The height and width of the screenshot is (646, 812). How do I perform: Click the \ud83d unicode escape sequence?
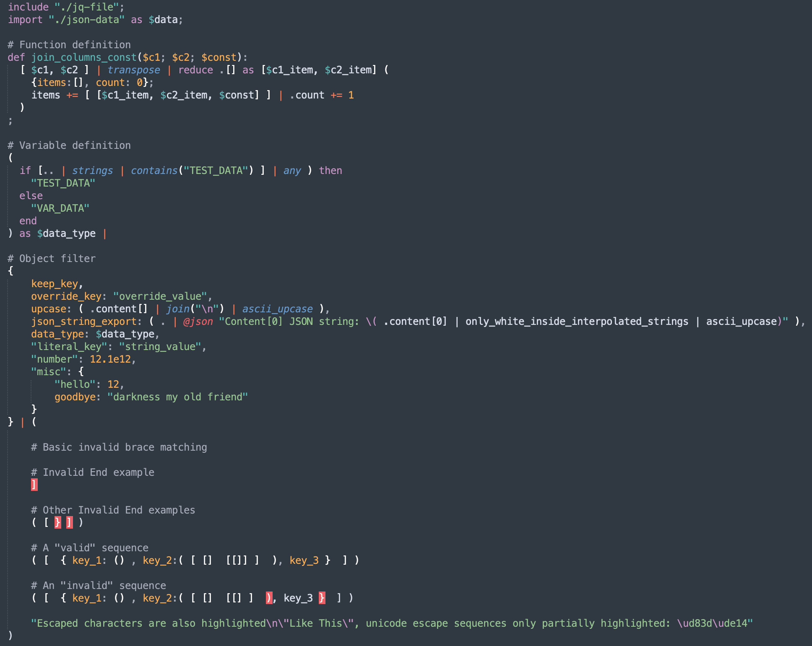[x=694, y=623]
